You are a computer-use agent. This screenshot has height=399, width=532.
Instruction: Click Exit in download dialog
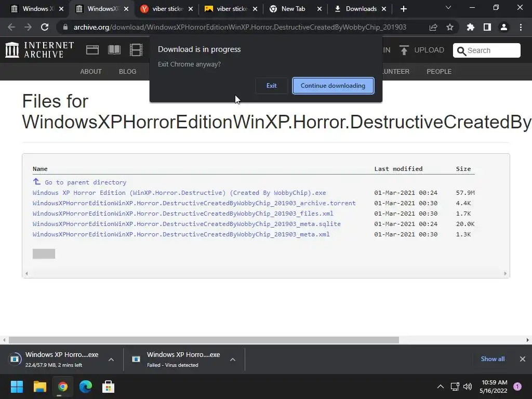click(x=271, y=86)
